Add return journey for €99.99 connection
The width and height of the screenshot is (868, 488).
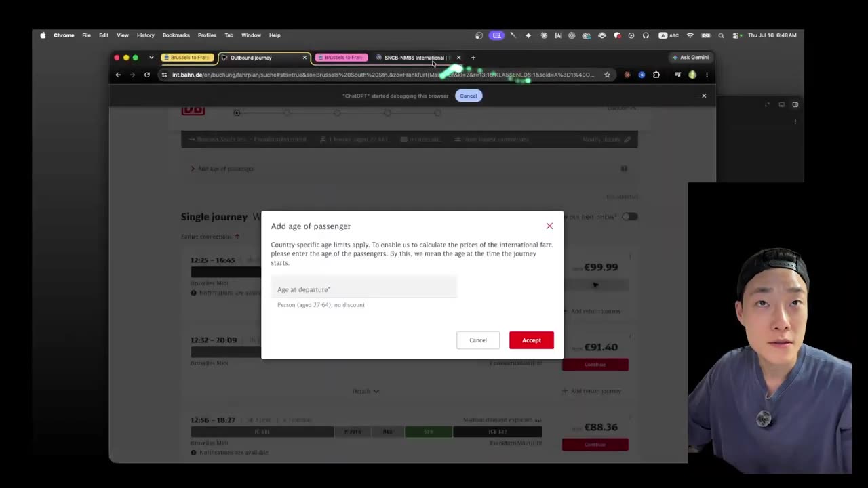591,311
